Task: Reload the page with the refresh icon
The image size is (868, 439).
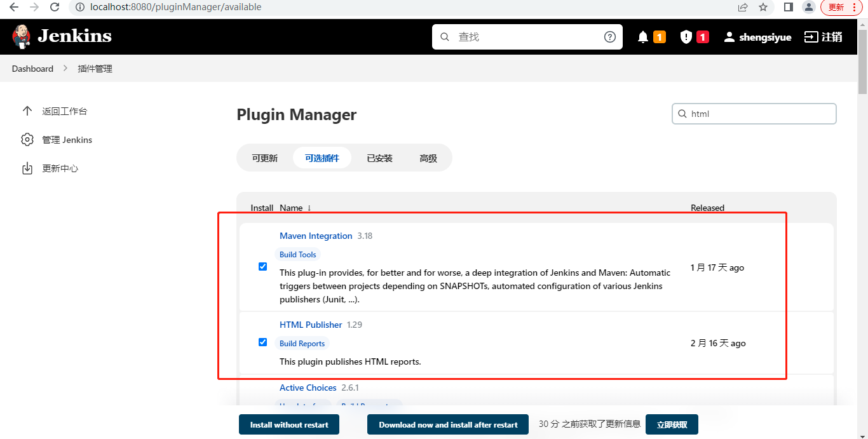Action: [x=55, y=7]
